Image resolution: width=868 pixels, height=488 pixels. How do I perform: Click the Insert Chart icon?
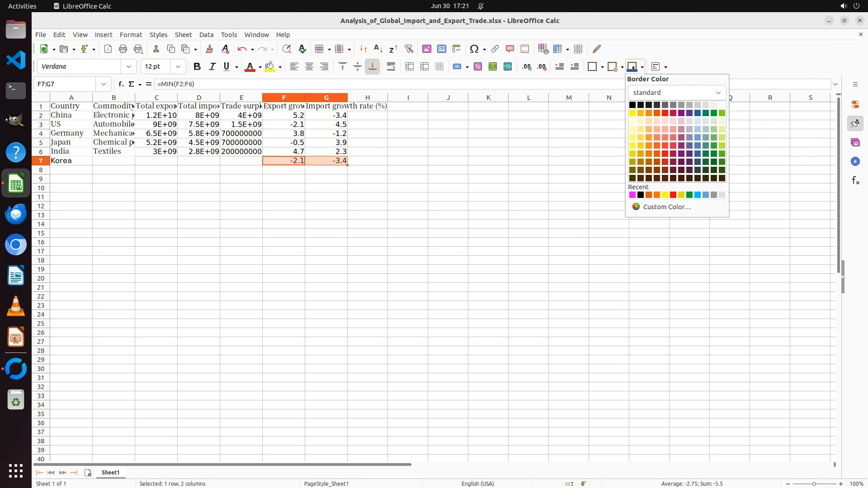(441, 49)
